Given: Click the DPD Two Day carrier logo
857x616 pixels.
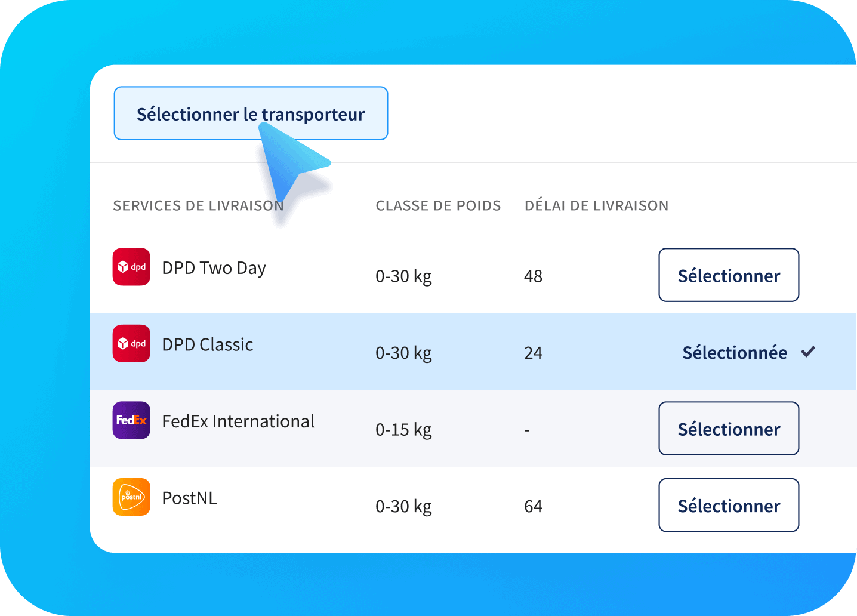Looking at the screenshot, I should 131,267.
